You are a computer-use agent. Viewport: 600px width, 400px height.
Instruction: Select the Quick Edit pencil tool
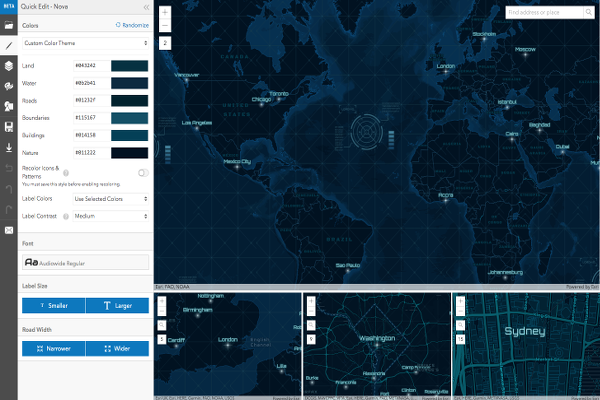click(x=8, y=45)
